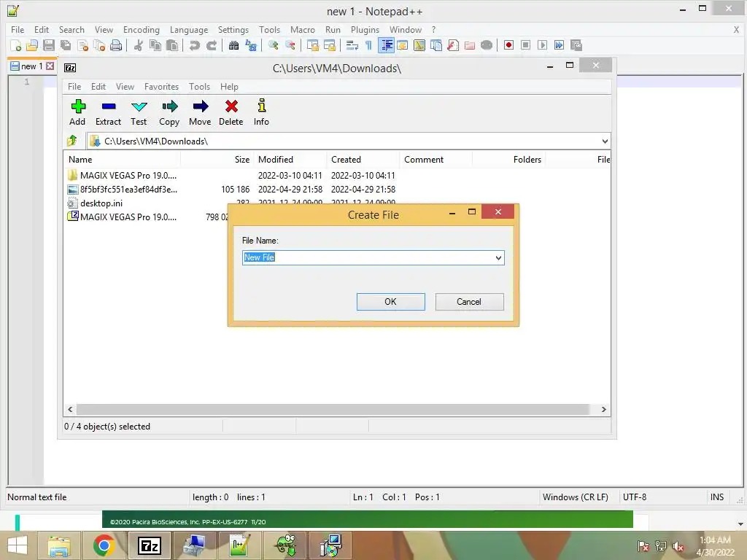Click the Redo icon in Notepad++ toolbar
This screenshot has width=747, height=560.
point(211,45)
